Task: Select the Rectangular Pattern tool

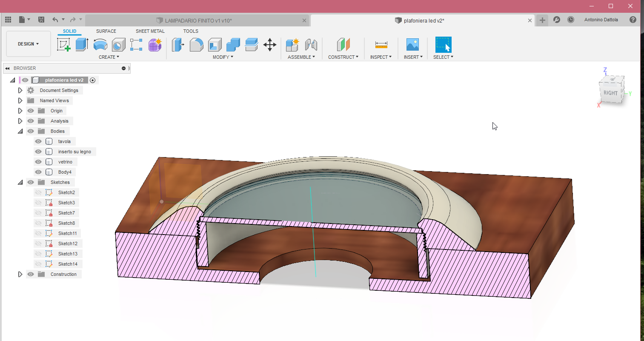Action: 136,44
